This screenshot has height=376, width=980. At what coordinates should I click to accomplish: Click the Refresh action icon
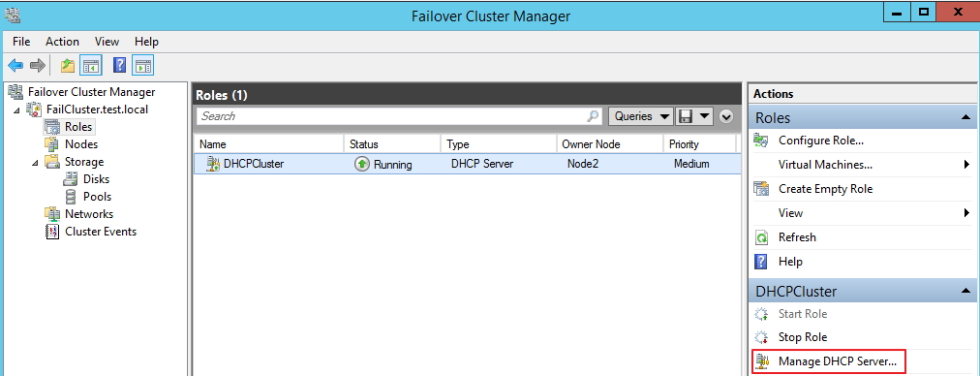pos(761,237)
